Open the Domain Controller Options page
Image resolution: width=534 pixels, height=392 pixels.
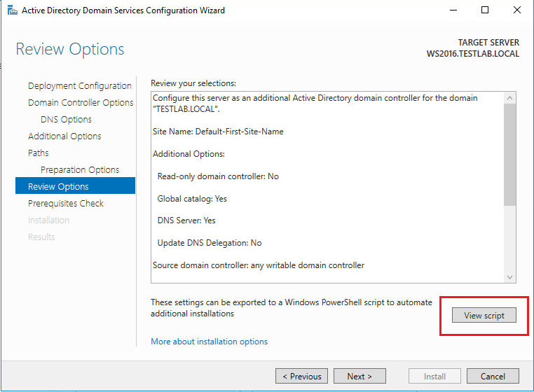coord(81,103)
